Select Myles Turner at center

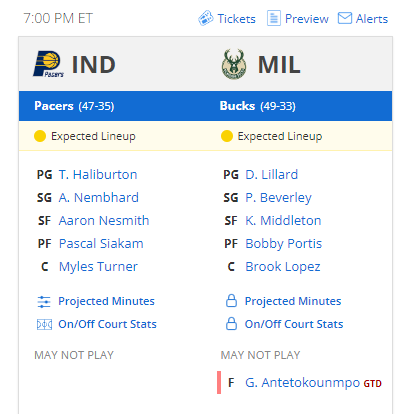[98, 267]
